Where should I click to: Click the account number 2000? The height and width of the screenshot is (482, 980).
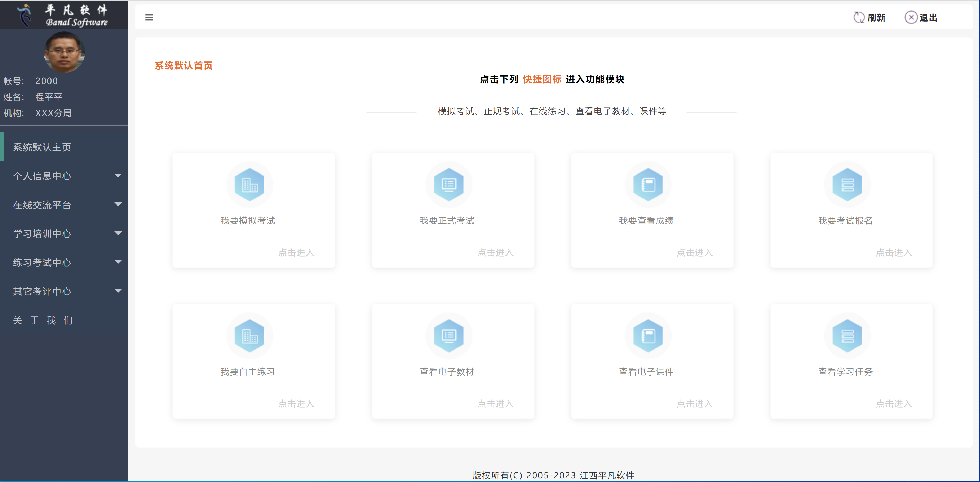tap(46, 81)
